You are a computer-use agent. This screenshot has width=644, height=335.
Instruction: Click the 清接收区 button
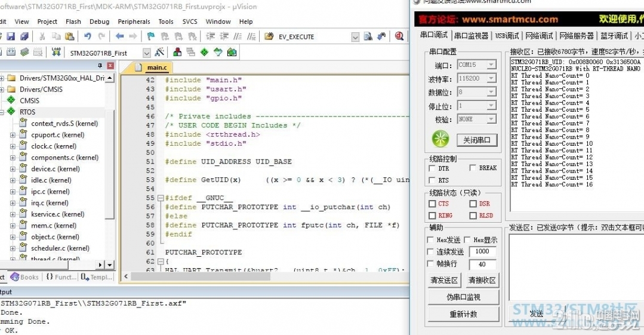(482, 280)
